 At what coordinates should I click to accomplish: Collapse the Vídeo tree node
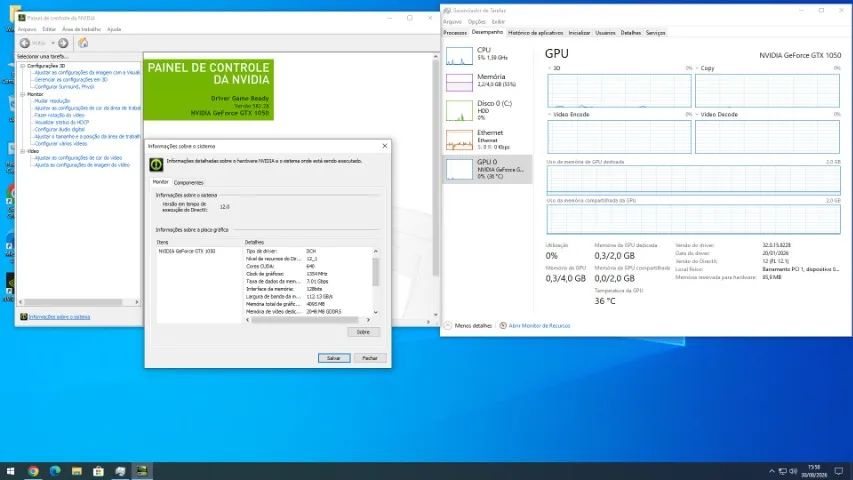pyautogui.click(x=23, y=151)
